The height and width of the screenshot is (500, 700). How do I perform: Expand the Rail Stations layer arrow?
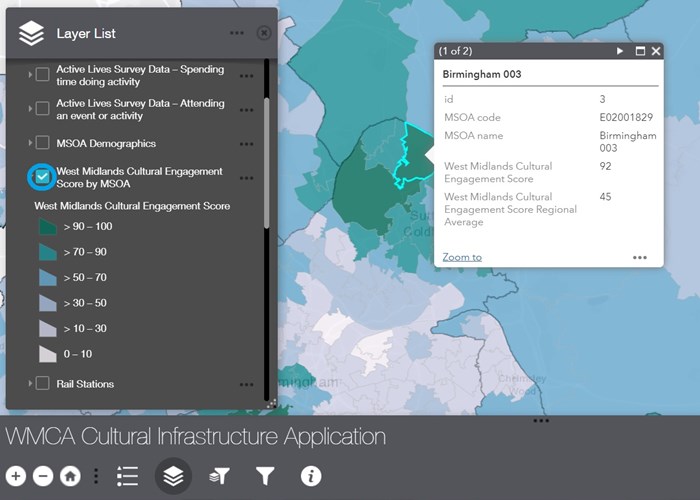pyautogui.click(x=30, y=383)
